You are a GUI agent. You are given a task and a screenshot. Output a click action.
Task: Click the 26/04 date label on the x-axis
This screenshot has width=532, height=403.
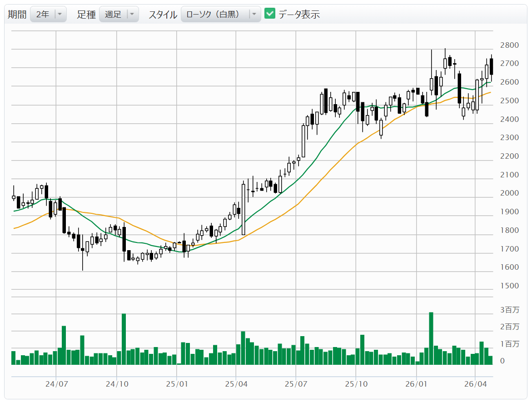[475, 384]
